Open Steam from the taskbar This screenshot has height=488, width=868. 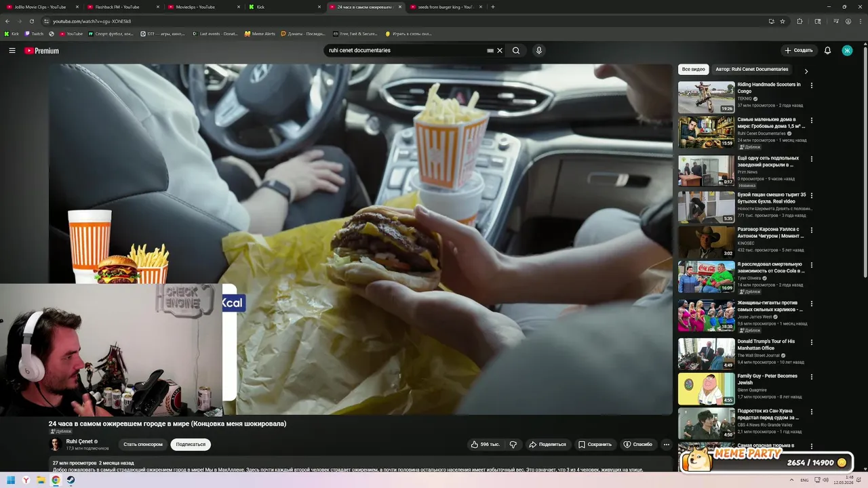[71, 481]
